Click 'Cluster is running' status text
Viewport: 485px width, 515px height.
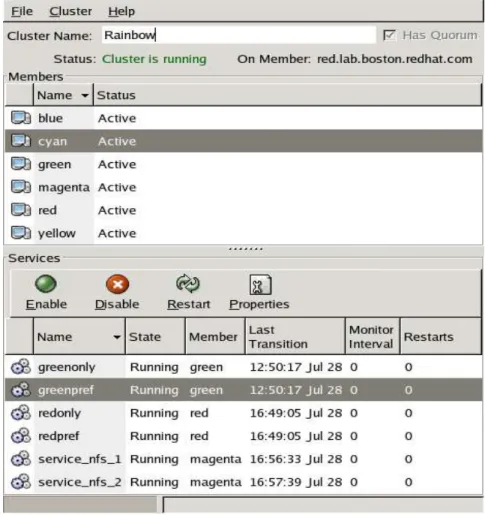(x=154, y=59)
